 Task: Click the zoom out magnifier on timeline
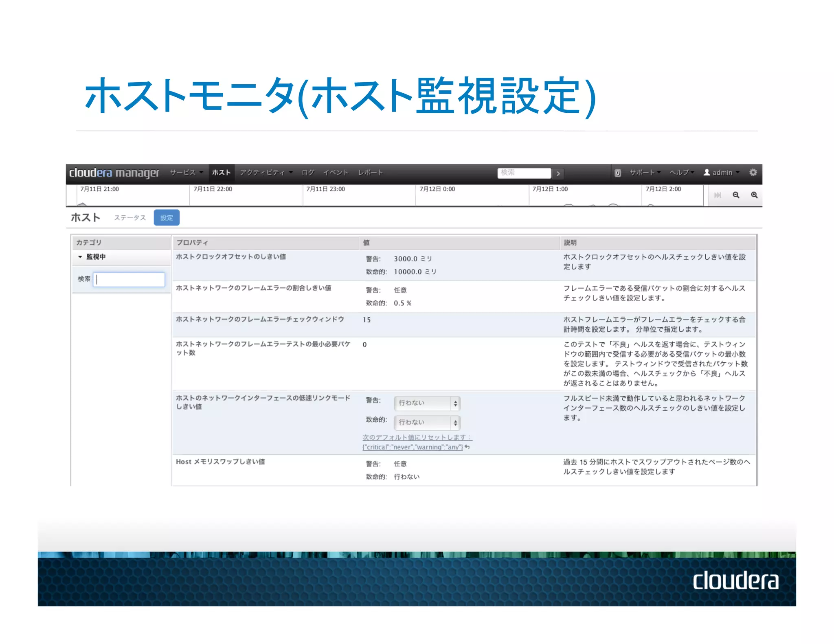click(736, 195)
